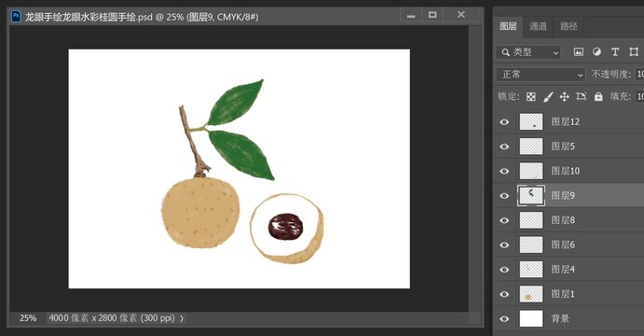644x336 pixels.
Task: Select layer name 图层9
Action: pyautogui.click(x=563, y=196)
